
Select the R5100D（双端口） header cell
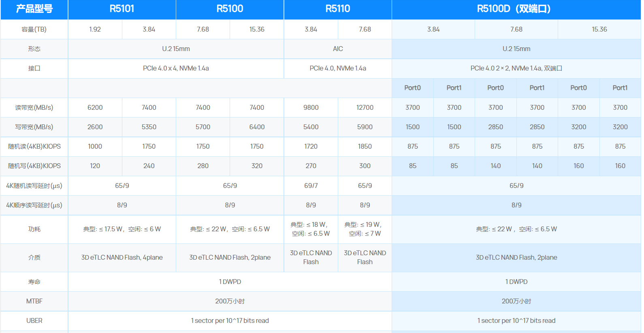[x=516, y=9]
